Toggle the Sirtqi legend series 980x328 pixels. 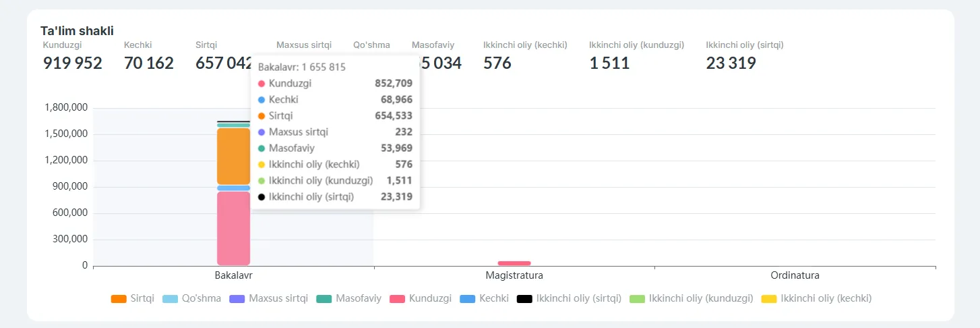click(x=132, y=298)
